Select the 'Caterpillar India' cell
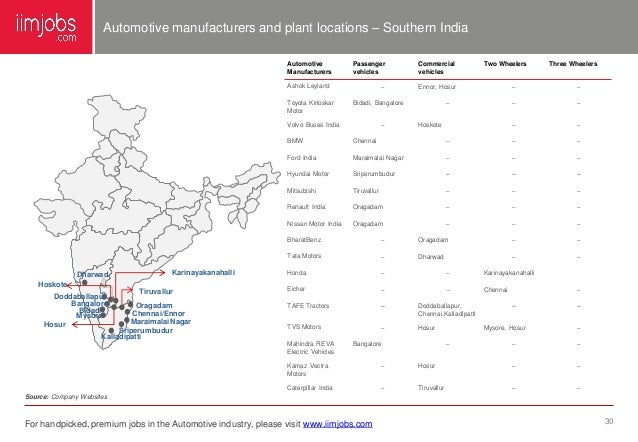The width and height of the screenshot is (638, 442). (309, 387)
